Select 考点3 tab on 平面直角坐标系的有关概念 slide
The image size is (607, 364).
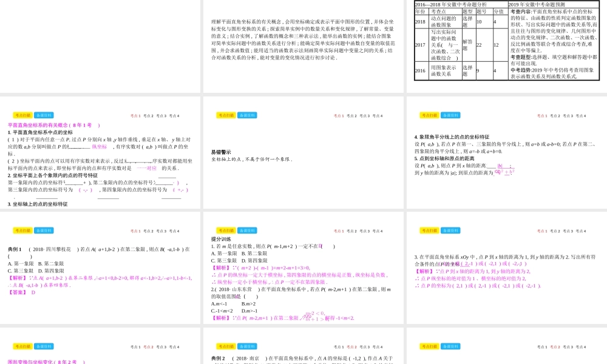[161, 116]
